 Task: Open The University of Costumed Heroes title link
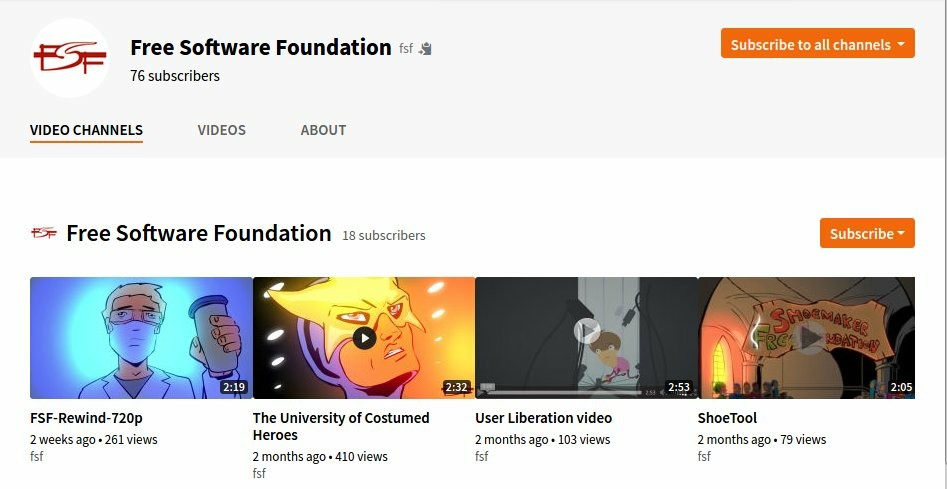(341, 426)
